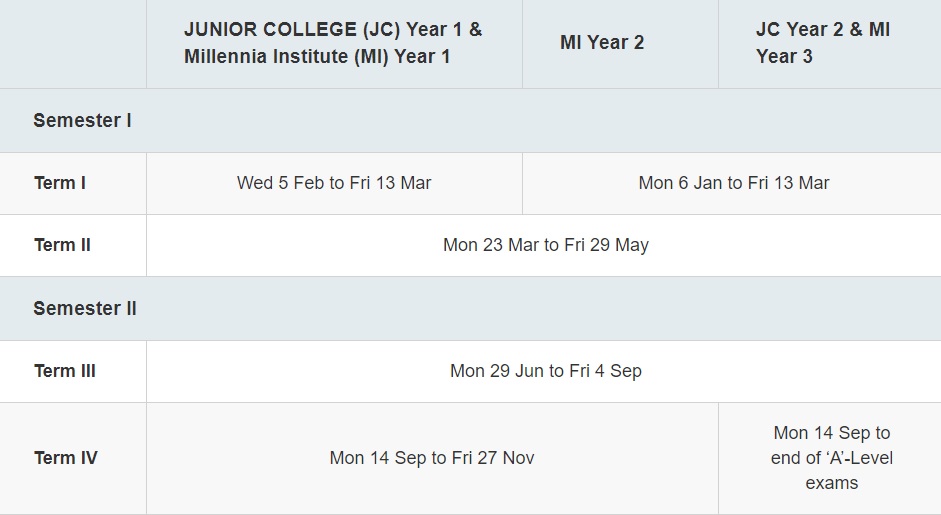The width and height of the screenshot is (941, 515).
Task: Click the Term II row label
Action: click(x=62, y=245)
